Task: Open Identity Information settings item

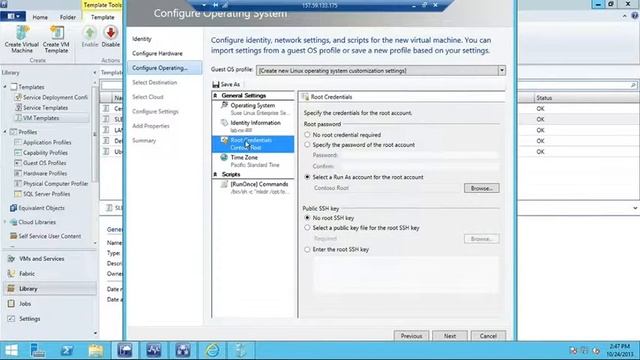Action: click(x=253, y=126)
